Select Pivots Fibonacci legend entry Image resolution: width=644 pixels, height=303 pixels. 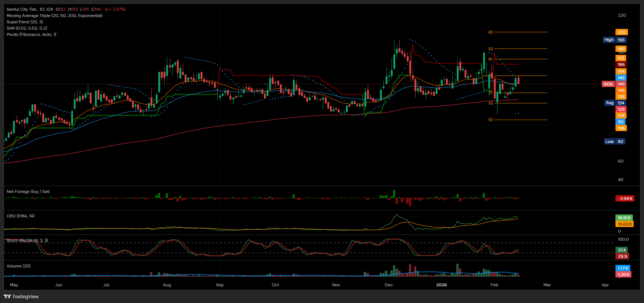coord(31,34)
